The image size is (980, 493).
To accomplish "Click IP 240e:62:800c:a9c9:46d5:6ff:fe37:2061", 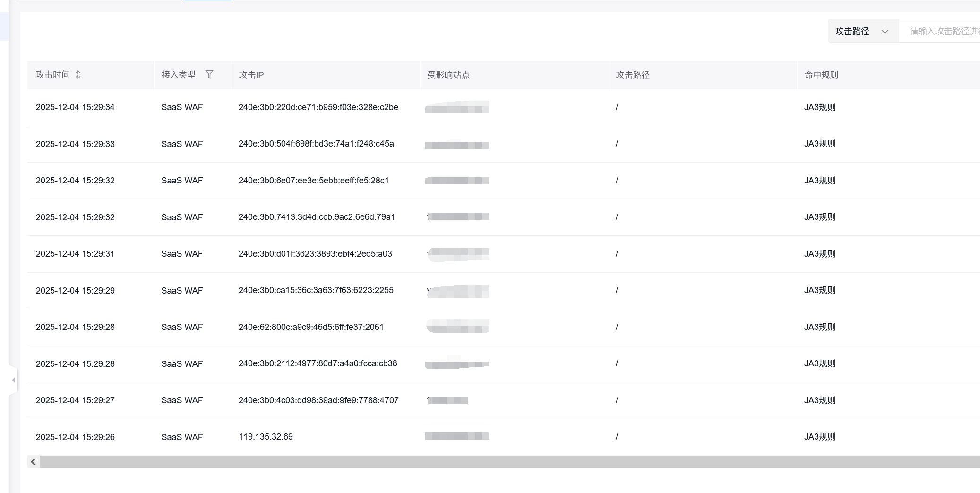I will [x=311, y=327].
